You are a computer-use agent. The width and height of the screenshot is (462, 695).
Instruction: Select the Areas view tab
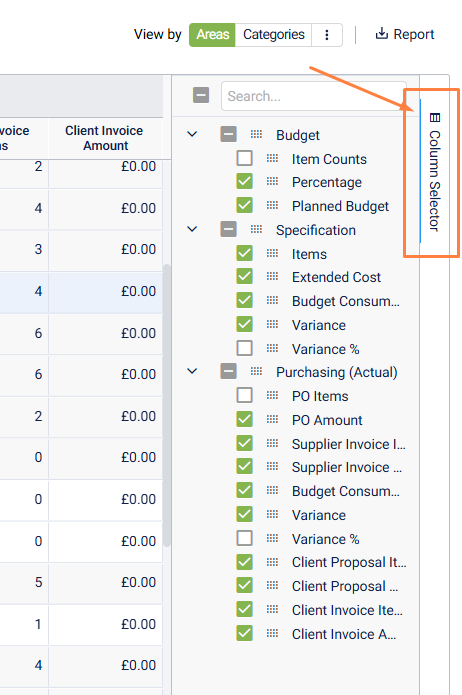coord(212,35)
